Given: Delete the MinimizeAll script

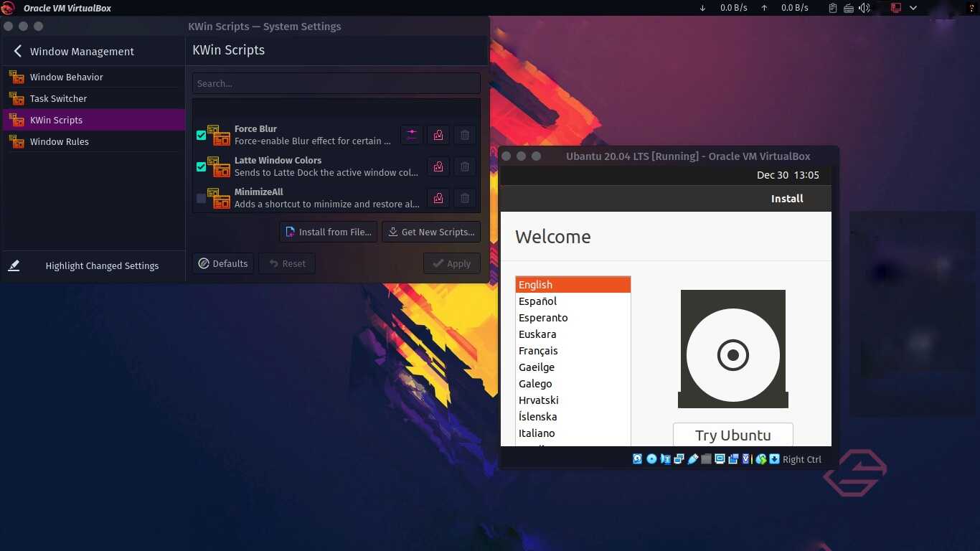Looking at the screenshot, I should click(465, 198).
